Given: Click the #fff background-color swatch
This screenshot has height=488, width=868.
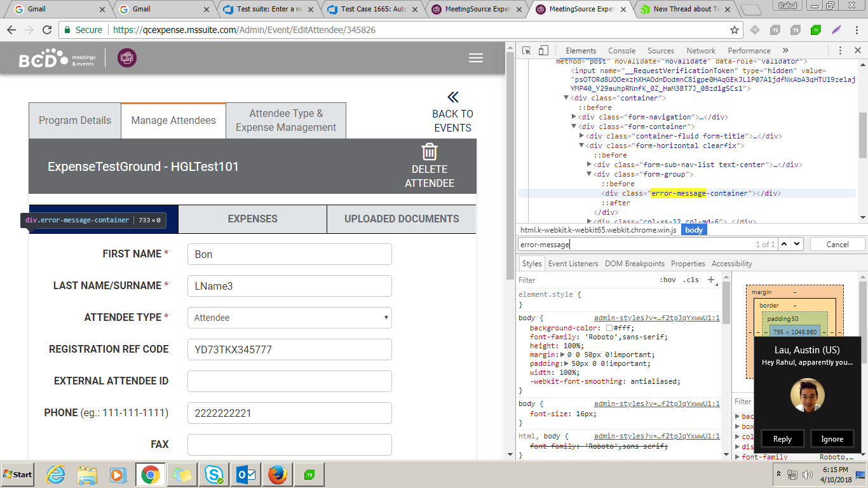Looking at the screenshot, I should click(609, 329).
